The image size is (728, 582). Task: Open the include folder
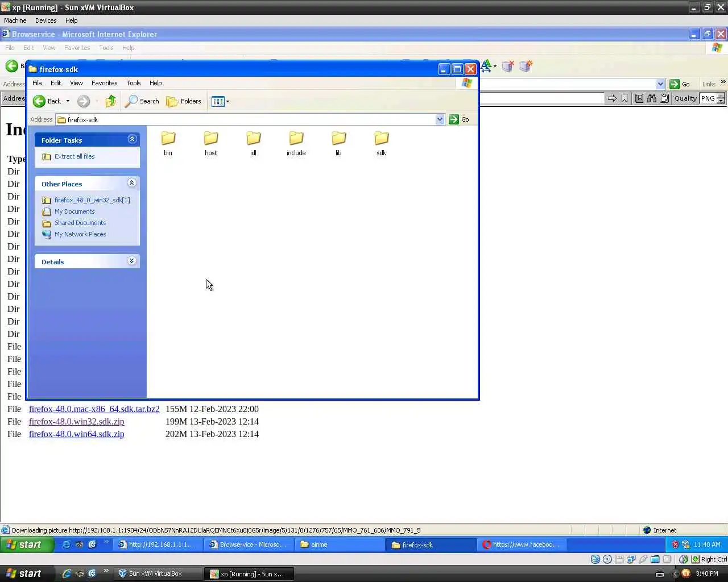296,143
